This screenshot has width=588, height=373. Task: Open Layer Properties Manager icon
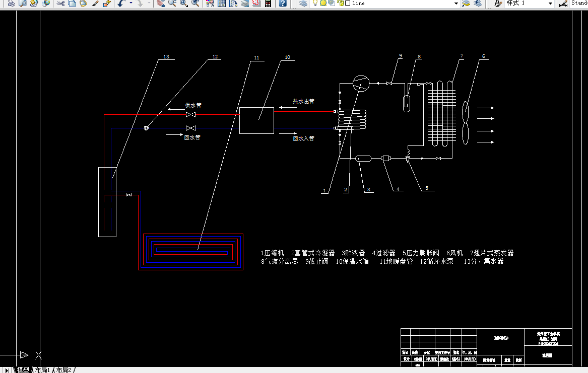(303, 4)
